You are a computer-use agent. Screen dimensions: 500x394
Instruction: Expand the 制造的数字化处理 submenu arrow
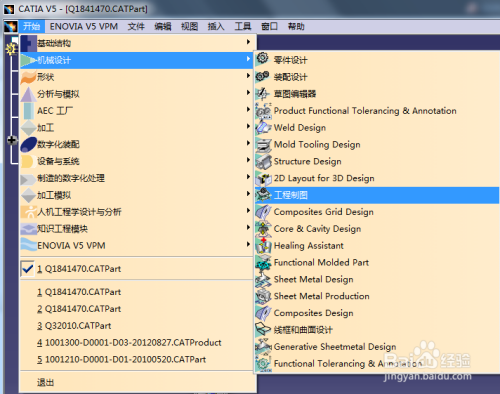[248, 177]
